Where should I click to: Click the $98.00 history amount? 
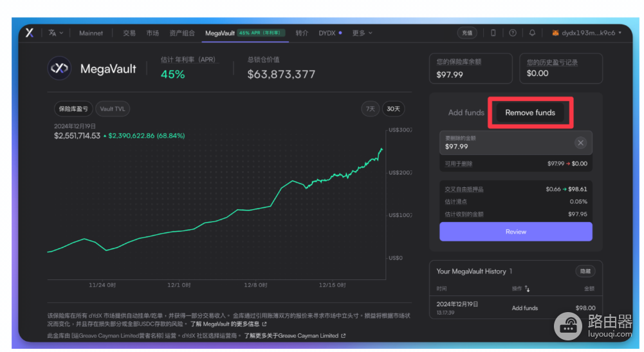coord(585,308)
